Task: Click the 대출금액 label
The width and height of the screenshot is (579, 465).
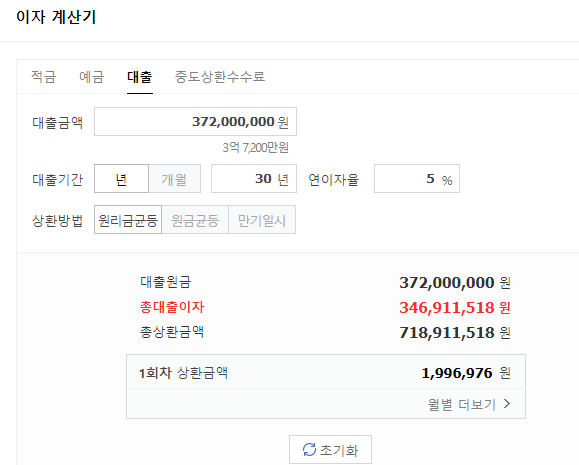Action: pyautogui.click(x=58, y=122)
